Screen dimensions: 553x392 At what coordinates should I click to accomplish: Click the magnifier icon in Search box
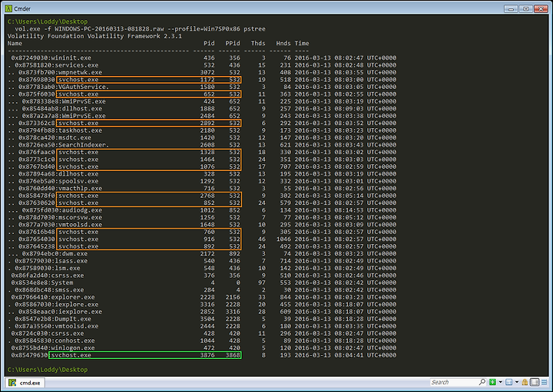(x=482, y=382)
